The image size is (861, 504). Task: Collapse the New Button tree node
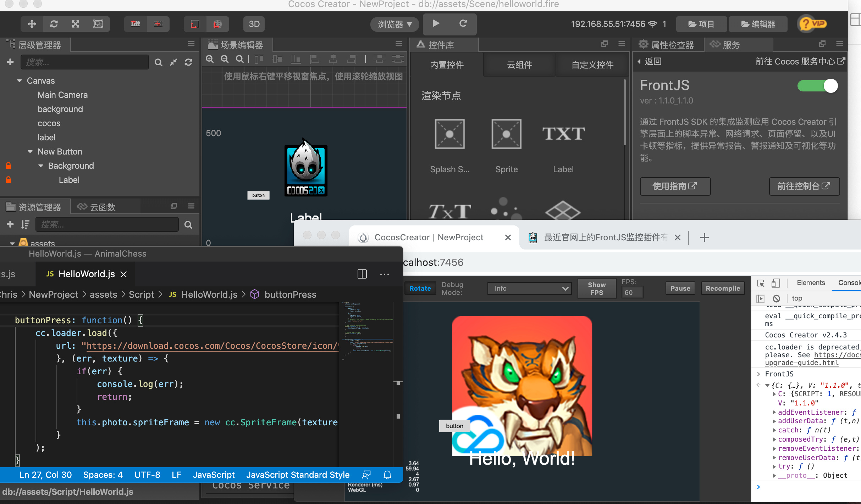tap(30, 152)
